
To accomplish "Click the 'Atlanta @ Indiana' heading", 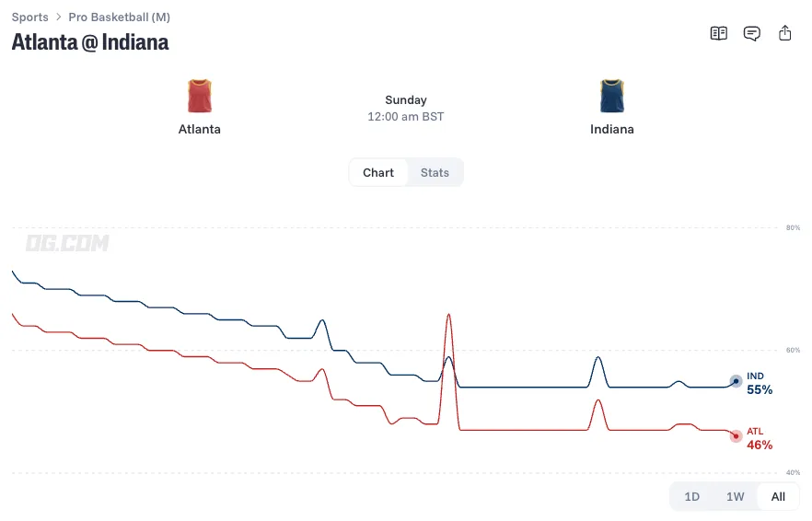I will (x=90, y=42).
